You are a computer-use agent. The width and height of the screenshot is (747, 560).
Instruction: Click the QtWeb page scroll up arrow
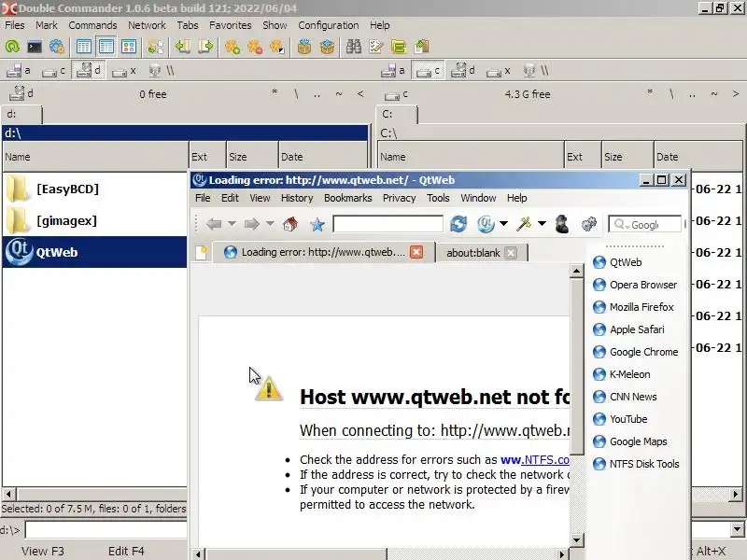click(576, 272)
